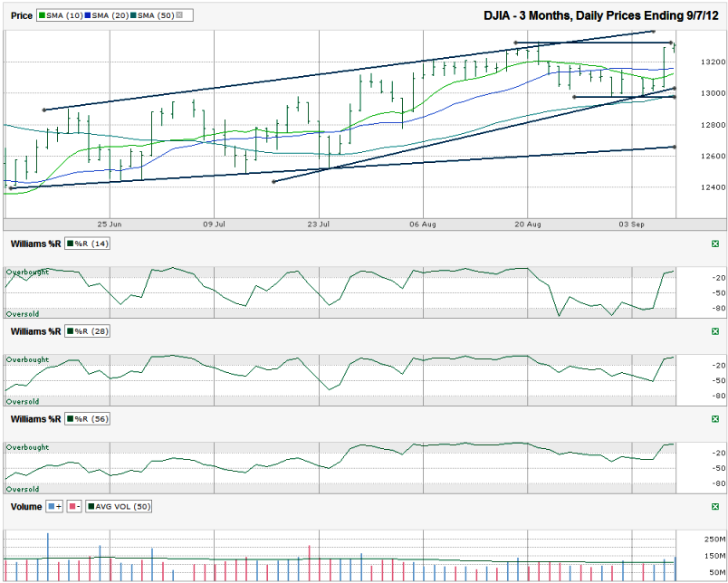The image size is (728, 583).
Task: Click the Williams %R title above %R (14)
Action: 35,244
